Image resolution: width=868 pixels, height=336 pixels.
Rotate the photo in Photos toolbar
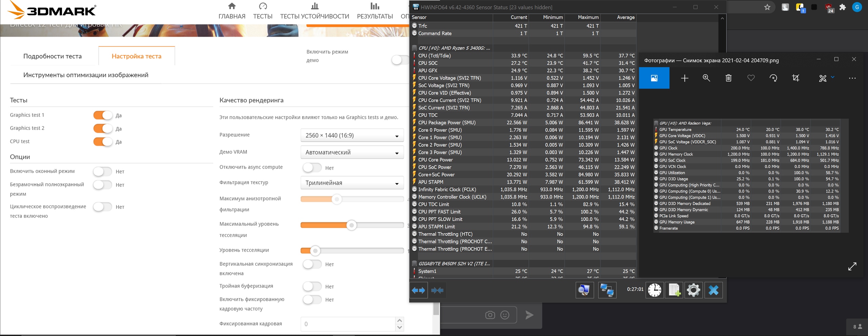point(773,78)
